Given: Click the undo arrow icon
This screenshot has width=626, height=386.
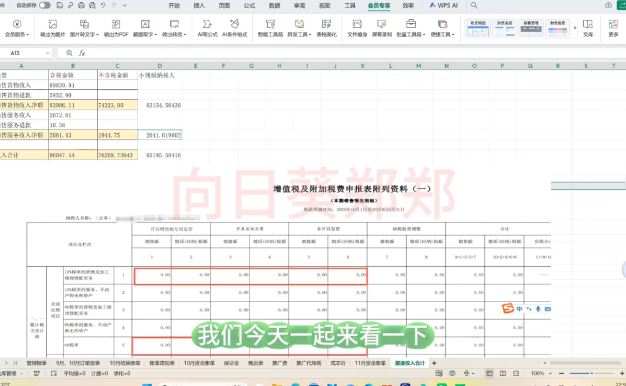Looking at the screenshot, I should click(103, 5).
